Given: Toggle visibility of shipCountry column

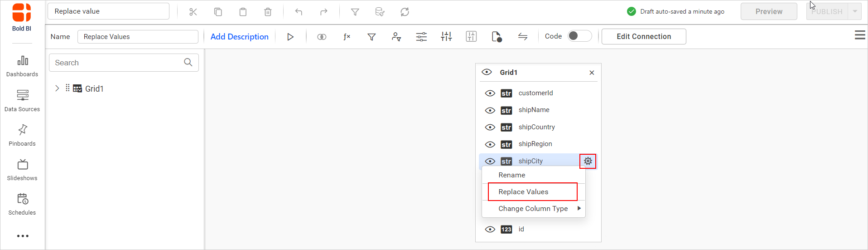Looking at the screenshot, I should point(490,127).
